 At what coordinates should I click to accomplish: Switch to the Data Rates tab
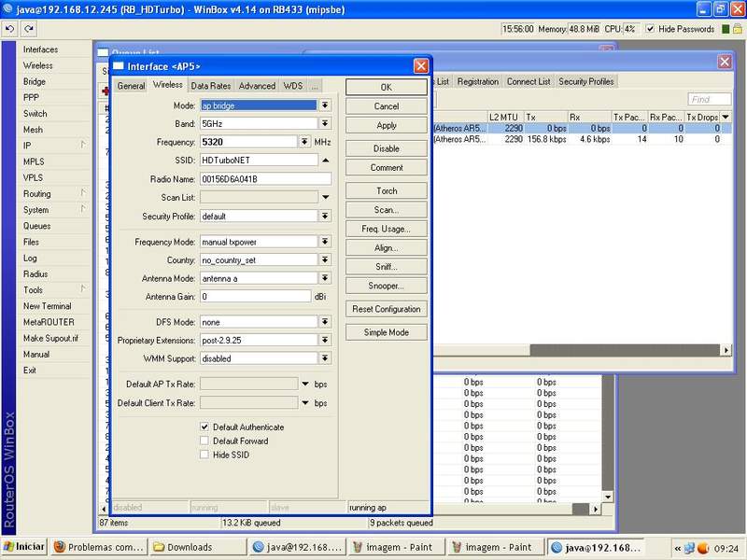click(211, 86)
